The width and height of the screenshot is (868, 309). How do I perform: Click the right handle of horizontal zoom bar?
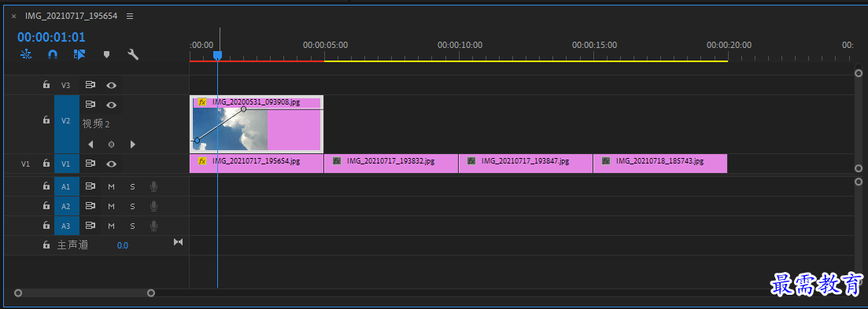151,293
